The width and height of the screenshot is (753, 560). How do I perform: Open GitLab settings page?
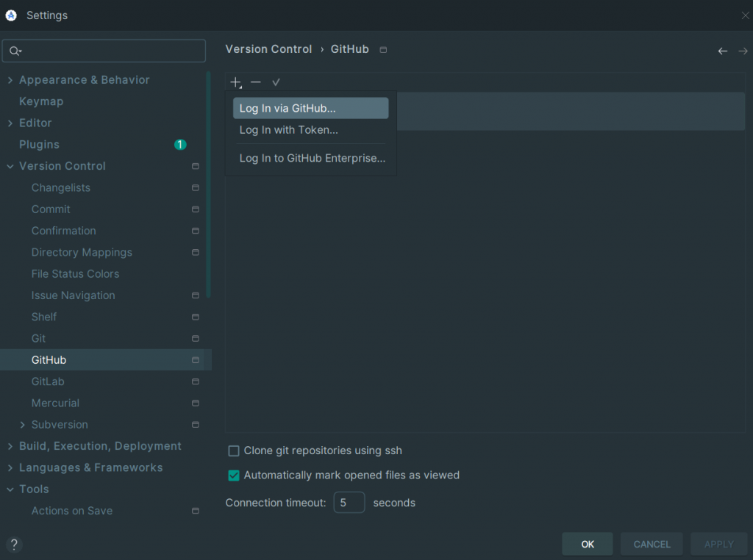click(48, 381)
